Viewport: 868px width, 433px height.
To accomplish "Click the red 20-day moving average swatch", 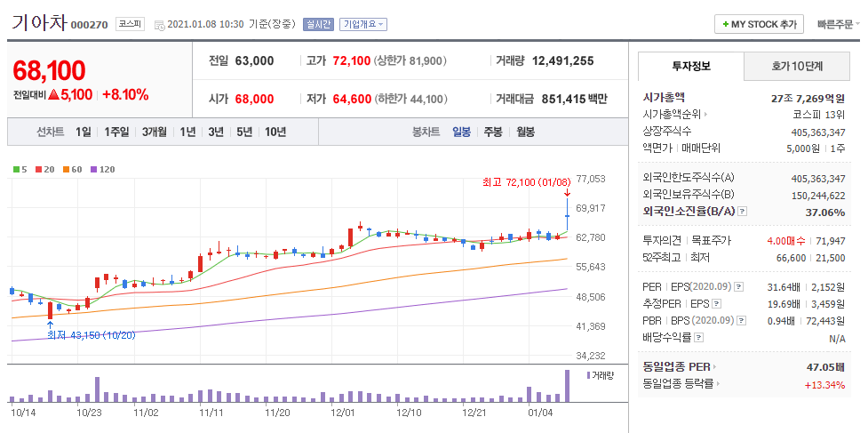I will tap(38, 170).
